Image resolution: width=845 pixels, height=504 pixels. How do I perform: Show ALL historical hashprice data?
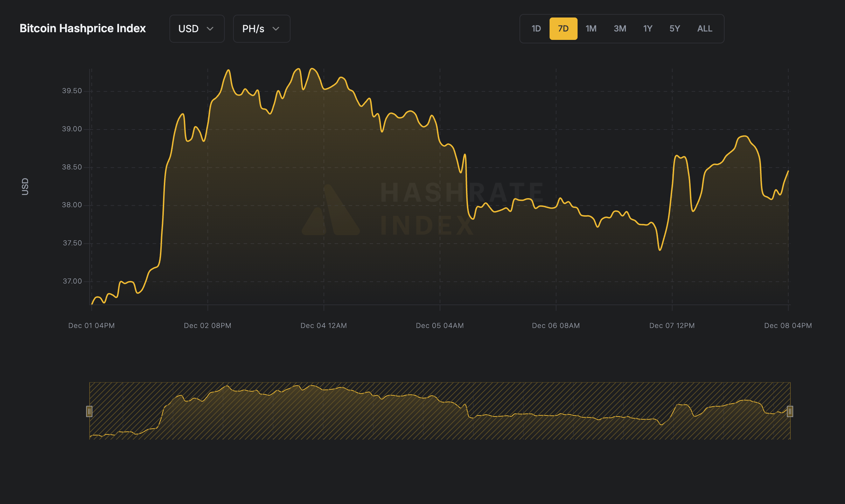704,28
